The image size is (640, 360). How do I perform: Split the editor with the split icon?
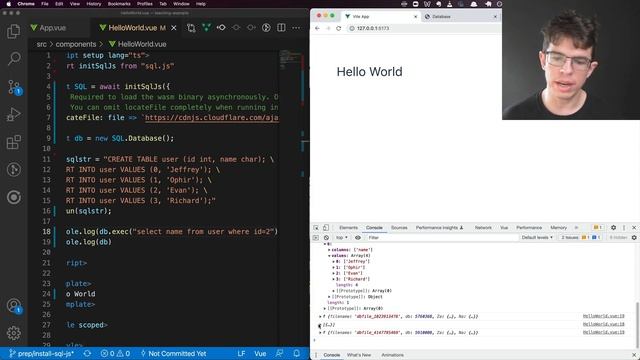[281, 28]
